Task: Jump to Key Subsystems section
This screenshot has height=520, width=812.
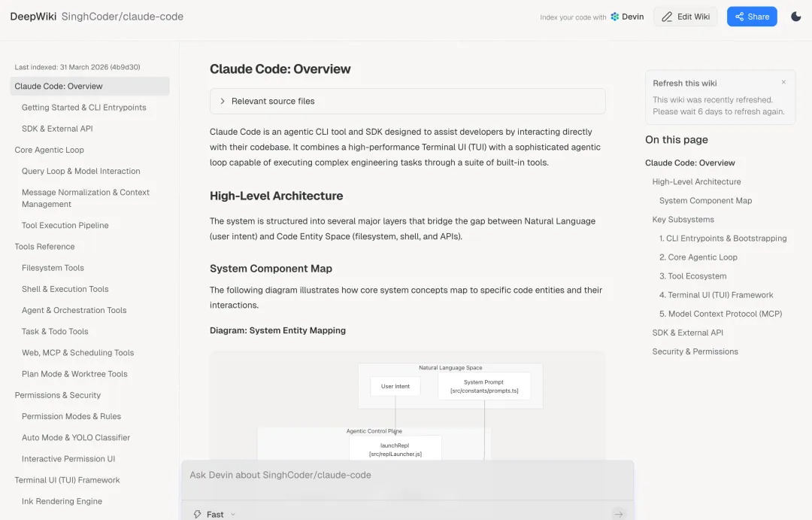Action: [683, 220]
